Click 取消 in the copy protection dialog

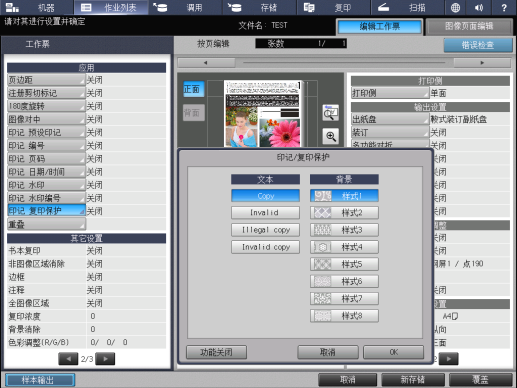coord(328,352)
